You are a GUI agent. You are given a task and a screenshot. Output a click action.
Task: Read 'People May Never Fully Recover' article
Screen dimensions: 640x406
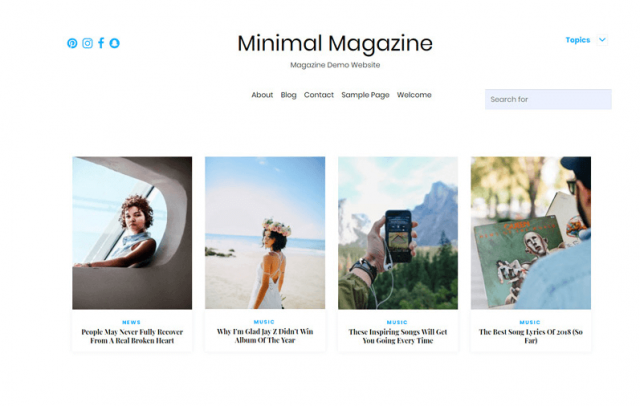pos(132,336)
